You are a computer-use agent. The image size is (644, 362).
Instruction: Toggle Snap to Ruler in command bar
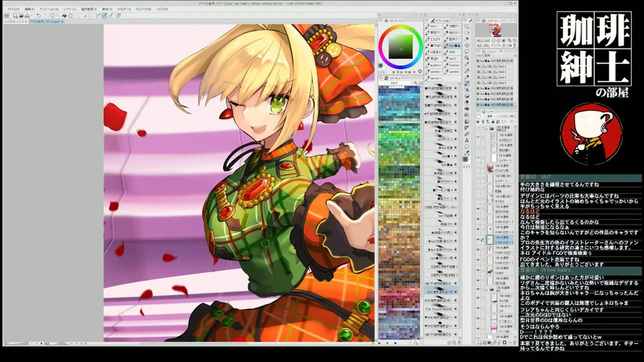(x=98, y=15)
